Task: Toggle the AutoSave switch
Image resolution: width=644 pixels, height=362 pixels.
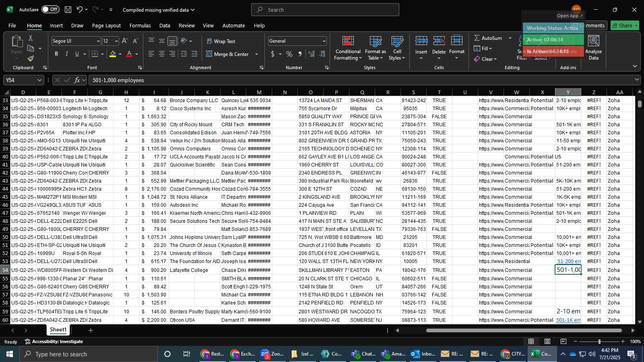Action: [x=50, y=10]
